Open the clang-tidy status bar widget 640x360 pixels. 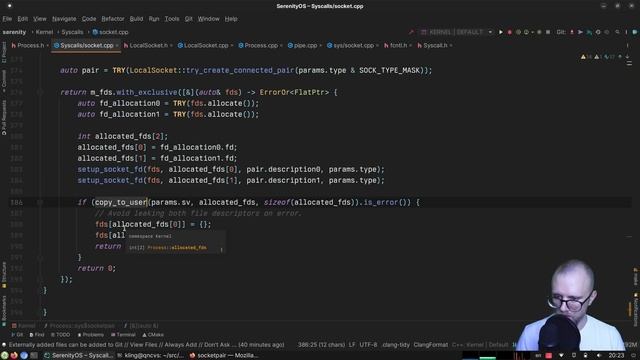(x=396, y=344)
